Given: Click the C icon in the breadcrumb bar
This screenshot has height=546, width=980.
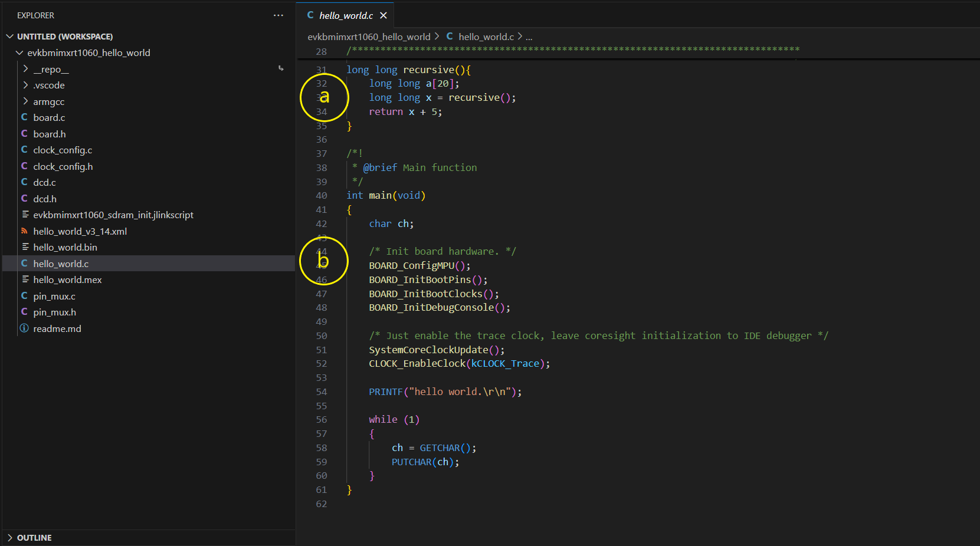Looking at the screenshot, I should (x=449, y=36).
